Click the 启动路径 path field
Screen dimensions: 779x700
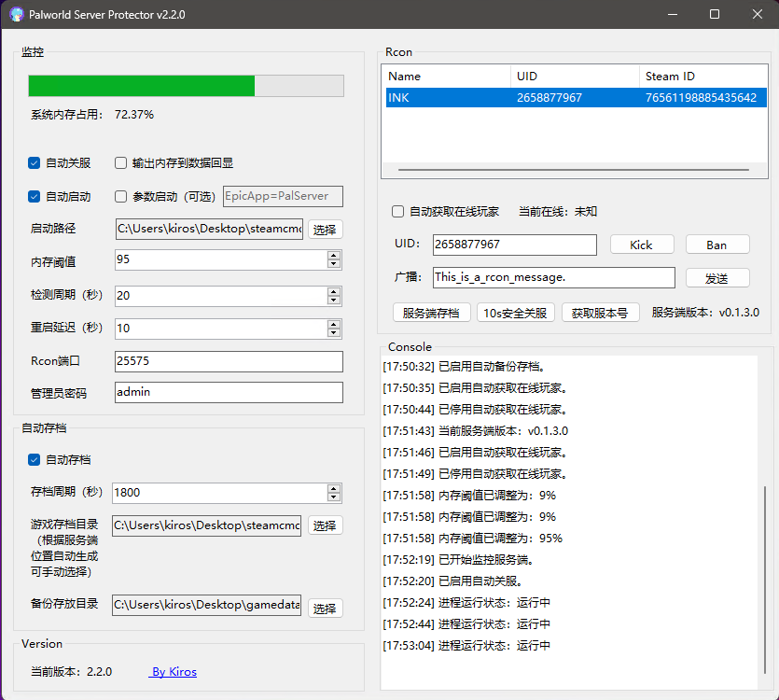point(209,229)
